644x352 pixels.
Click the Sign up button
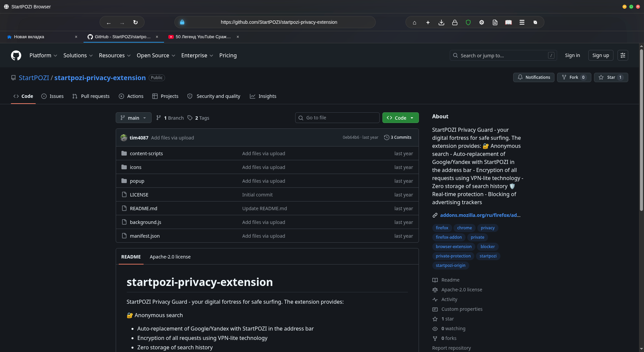[601, 55]
